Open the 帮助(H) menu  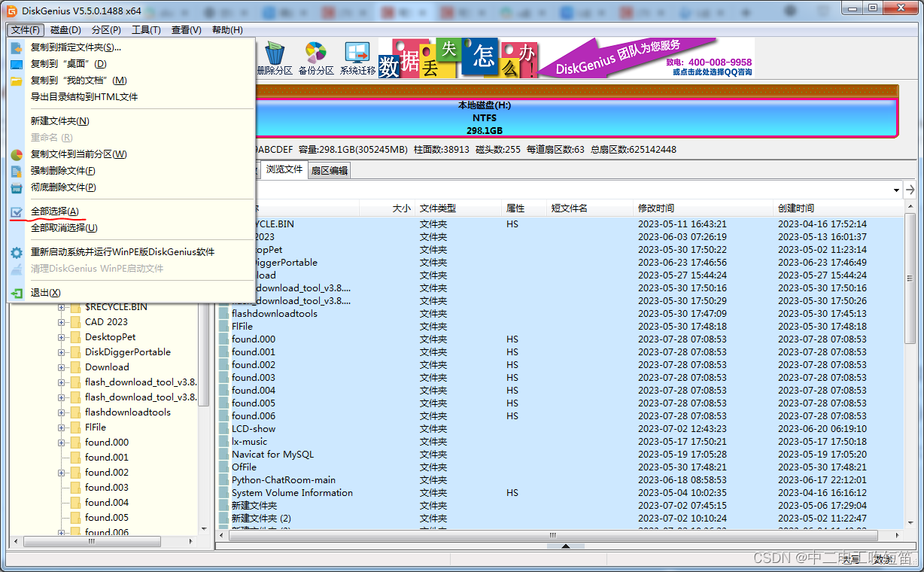[x=227, y=30]
